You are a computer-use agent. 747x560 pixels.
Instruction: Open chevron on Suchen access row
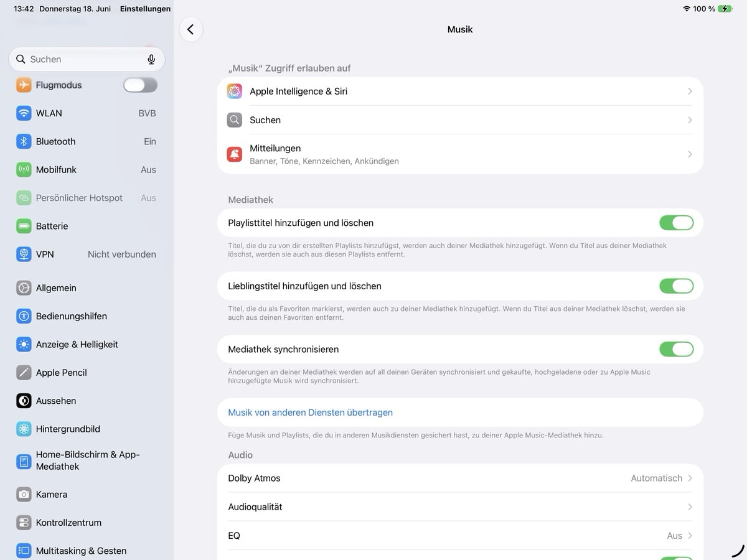tap(690, 120)
